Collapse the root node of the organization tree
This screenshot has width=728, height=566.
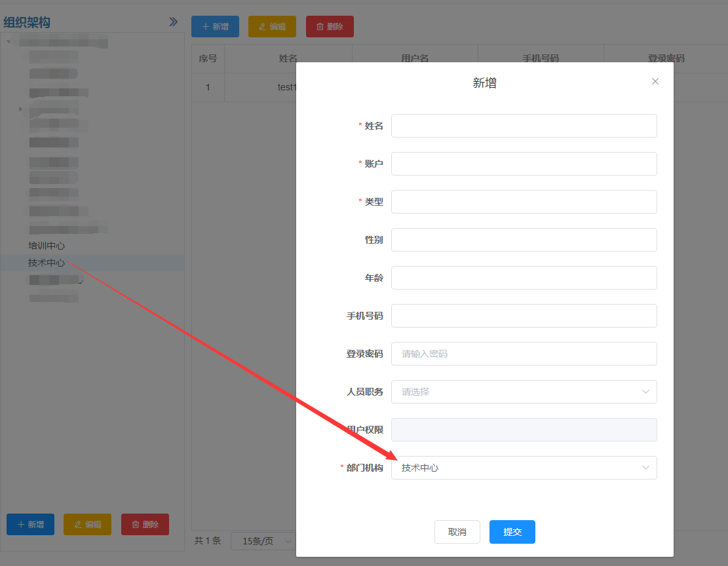coord(9,42)
